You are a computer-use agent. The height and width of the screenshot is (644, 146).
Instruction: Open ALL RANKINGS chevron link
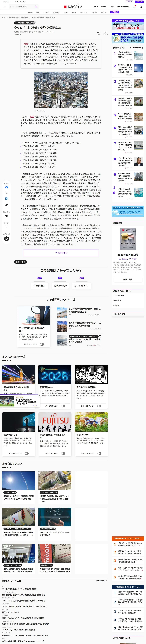point(137,48)
